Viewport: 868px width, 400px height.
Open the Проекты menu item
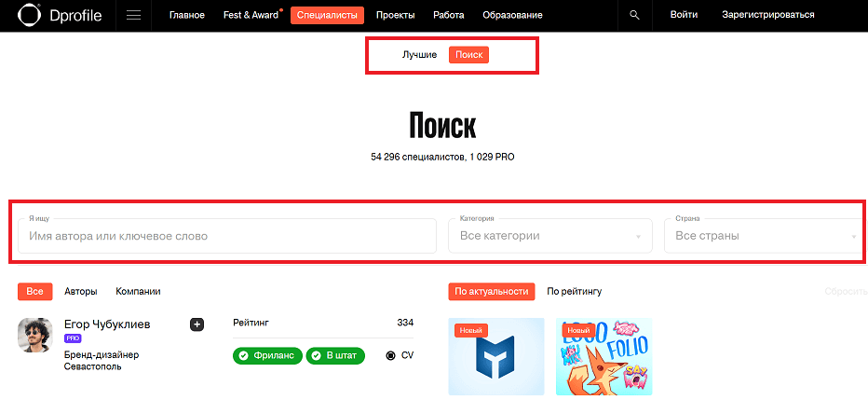(x=395, y=16)
